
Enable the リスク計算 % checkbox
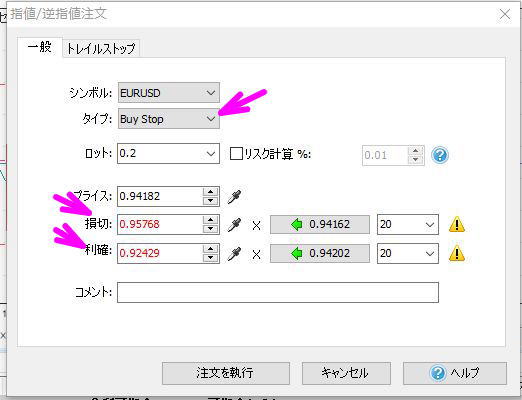click(236, 154)
